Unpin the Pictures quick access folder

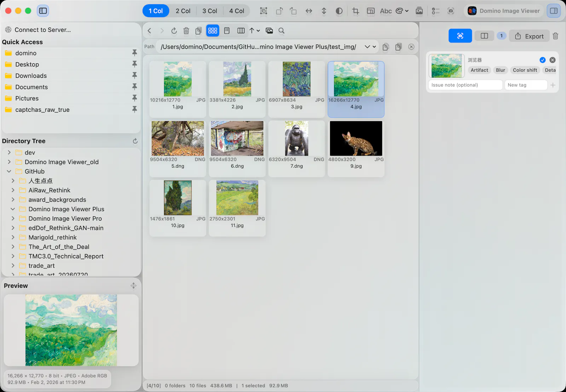point(134,98)
